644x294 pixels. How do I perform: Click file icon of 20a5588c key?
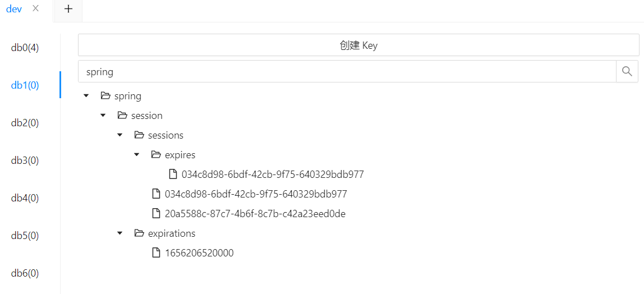[x=157, y=214]
